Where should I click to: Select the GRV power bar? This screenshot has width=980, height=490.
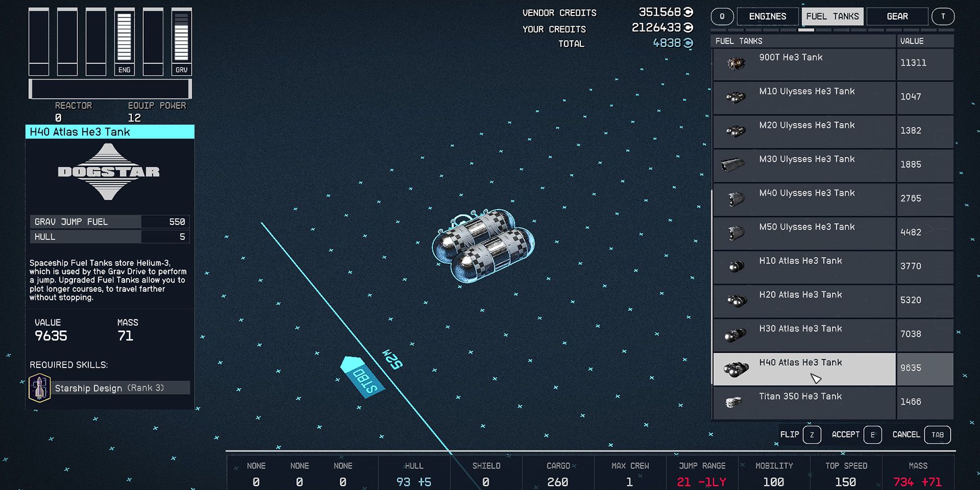181,41
